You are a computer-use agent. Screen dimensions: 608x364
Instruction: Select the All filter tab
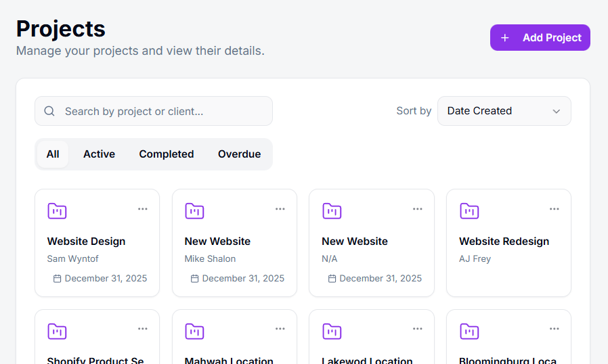click(53, 154)
